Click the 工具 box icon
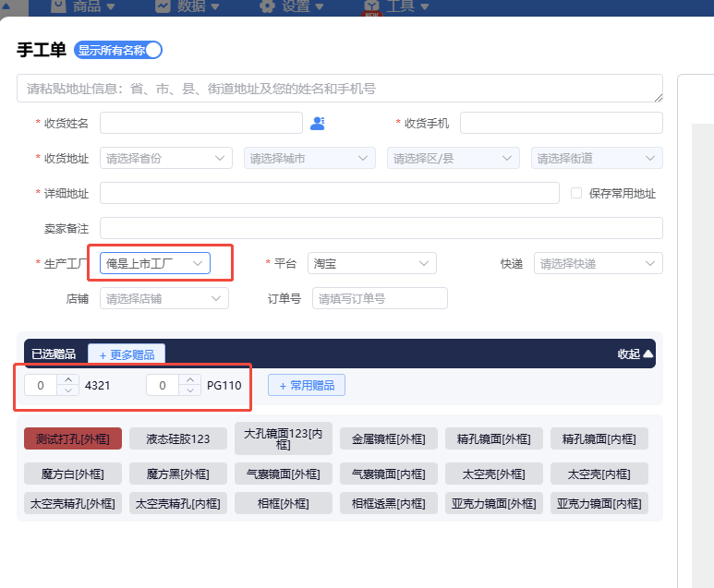 tap(371, 6)
